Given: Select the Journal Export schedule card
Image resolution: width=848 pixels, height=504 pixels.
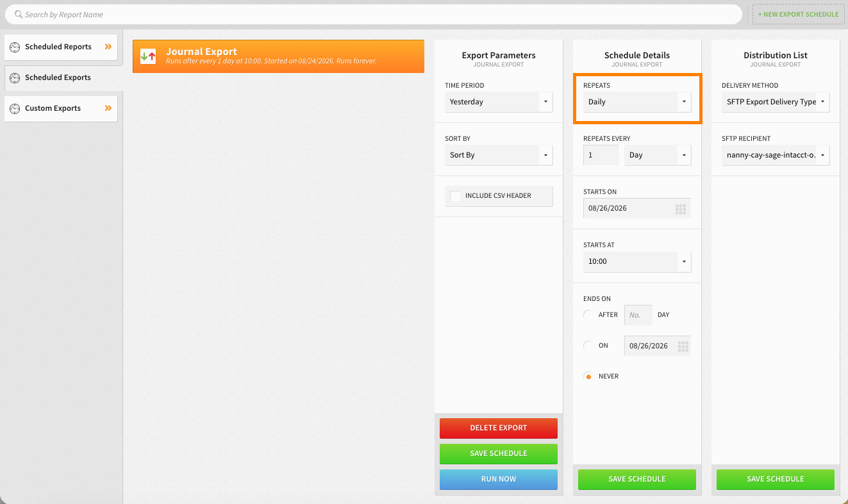Looking at the screenshot, I should [278, 56].
